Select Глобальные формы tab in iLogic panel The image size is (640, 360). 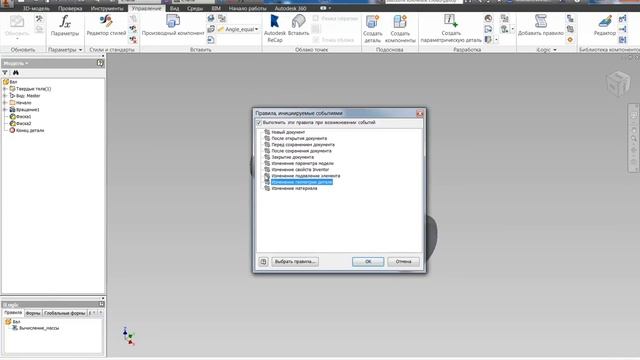coord(64,313)
